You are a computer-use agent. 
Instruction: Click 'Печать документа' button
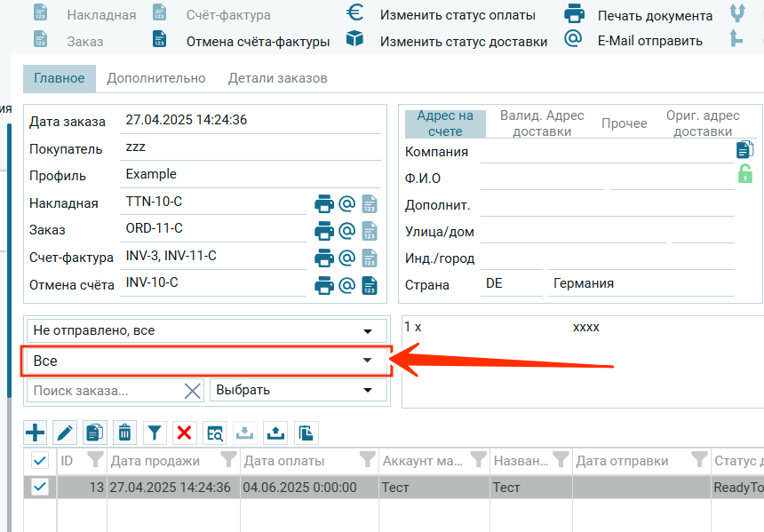tap(655, 16)
